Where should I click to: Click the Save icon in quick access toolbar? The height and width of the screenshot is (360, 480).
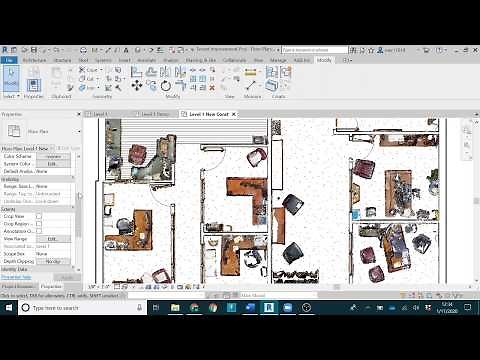click(34, 50)
